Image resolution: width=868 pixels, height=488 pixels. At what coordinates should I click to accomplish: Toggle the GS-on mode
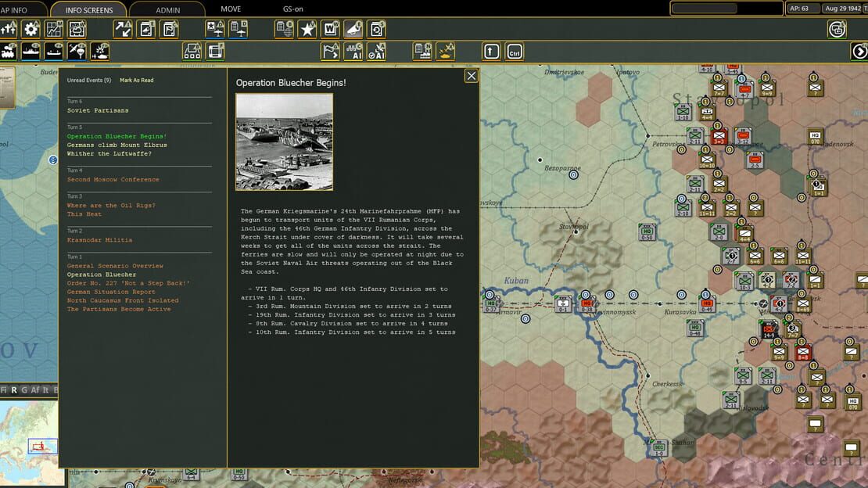pos(292,9)
